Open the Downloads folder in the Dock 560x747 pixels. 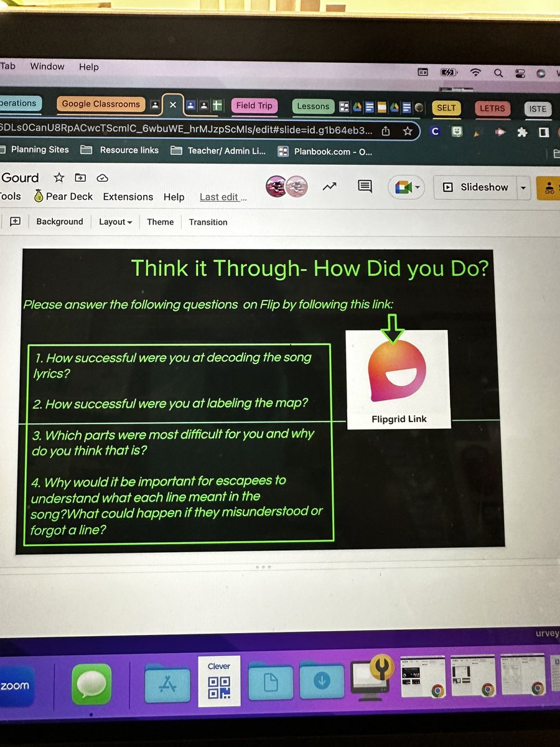point(321,680)
